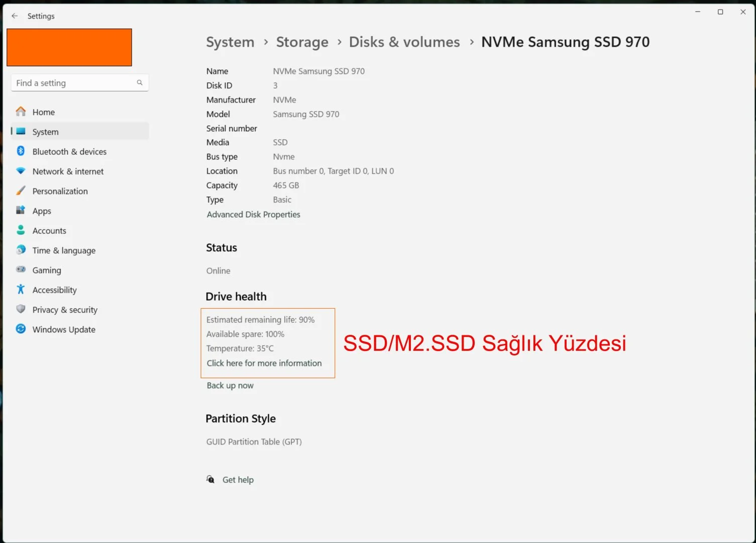The width and height of the screenshot is (756, 543).
Task: Click the Home house icon
Action: (21, 112)
